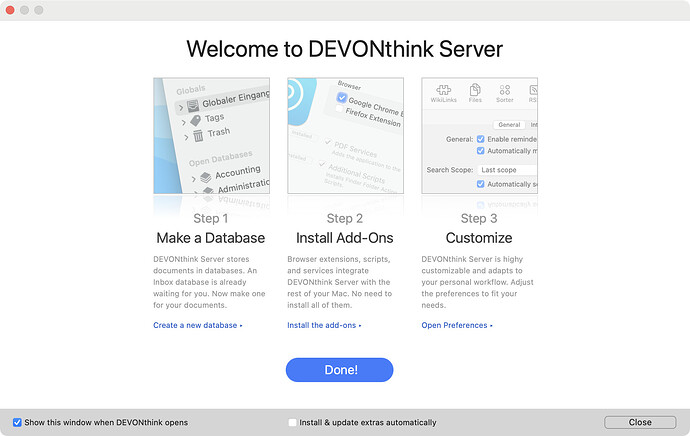Screen dimensions: 690x436
Task: Click the red close window button
Action: pyautogui.click(x=10, y=10)
